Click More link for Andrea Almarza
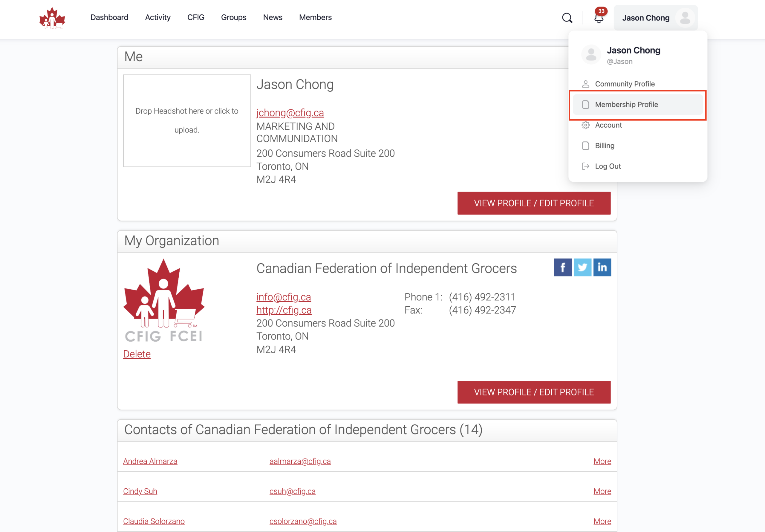This screenshot has height=532, width=765. (602, 461)
